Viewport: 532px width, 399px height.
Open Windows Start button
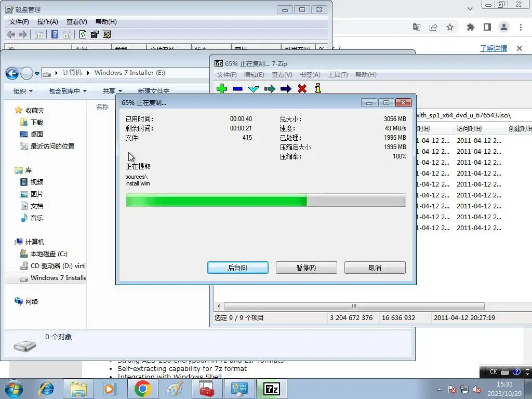pyautogui.click(x=14, y=389)
